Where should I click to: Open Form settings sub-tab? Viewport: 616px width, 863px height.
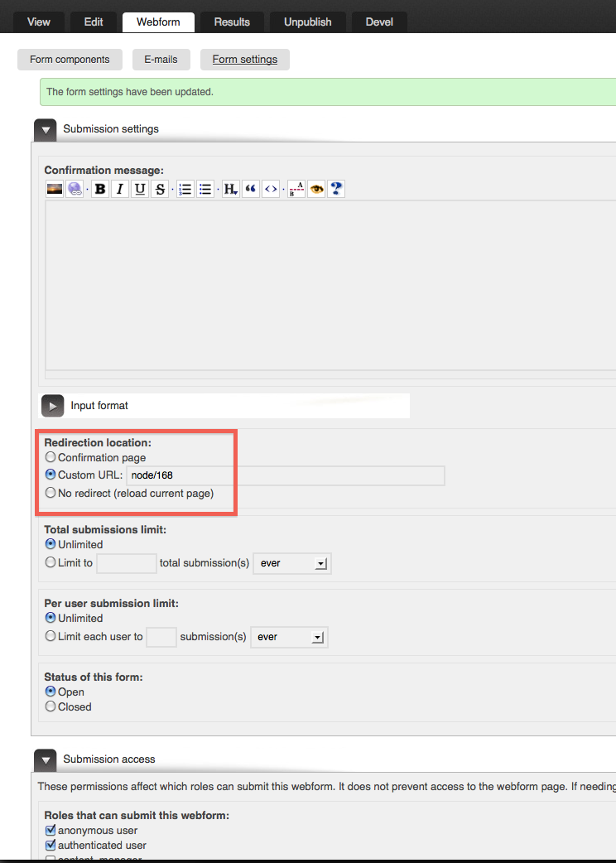click(245, 60)
